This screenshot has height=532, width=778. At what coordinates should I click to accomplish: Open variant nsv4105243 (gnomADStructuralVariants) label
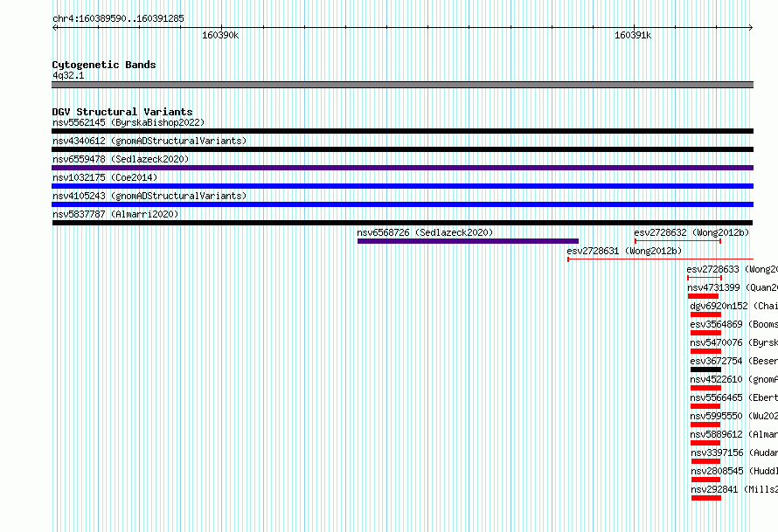149,196
